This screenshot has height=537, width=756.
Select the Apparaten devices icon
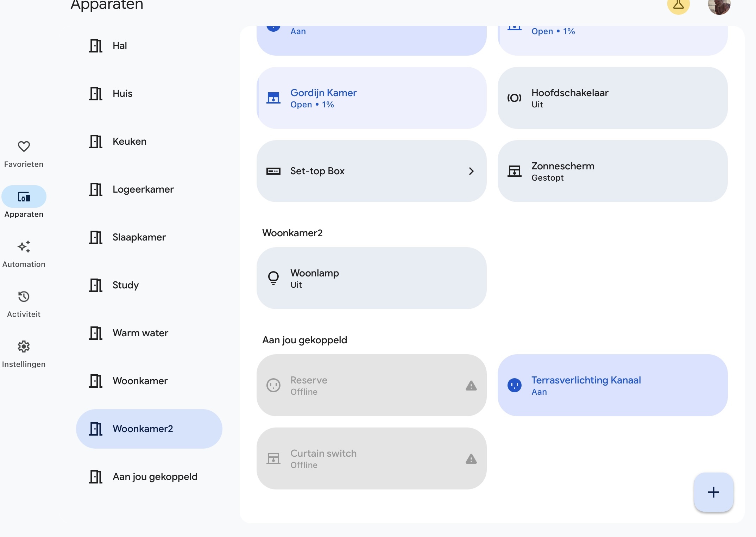click(x=24, y=196)
